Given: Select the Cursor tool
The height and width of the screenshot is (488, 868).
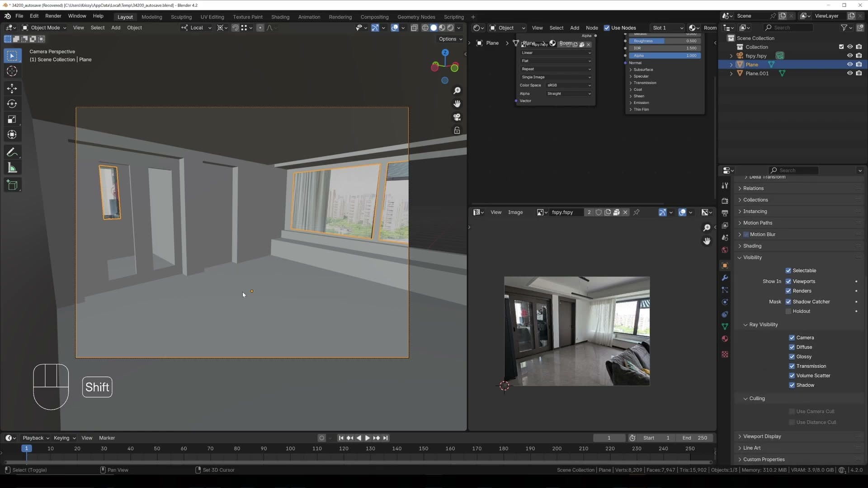Looking at the screenshot, I should point(12,71).
